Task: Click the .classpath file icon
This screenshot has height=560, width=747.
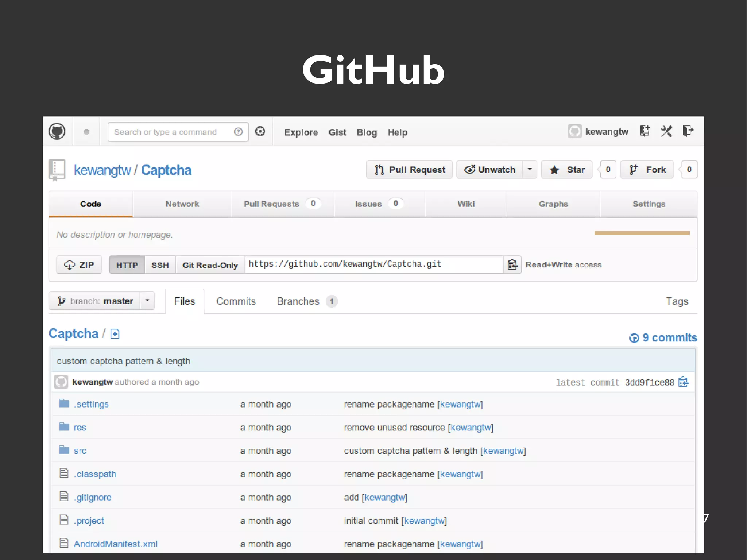Action: pyautogui.click(x=64, y=473)
